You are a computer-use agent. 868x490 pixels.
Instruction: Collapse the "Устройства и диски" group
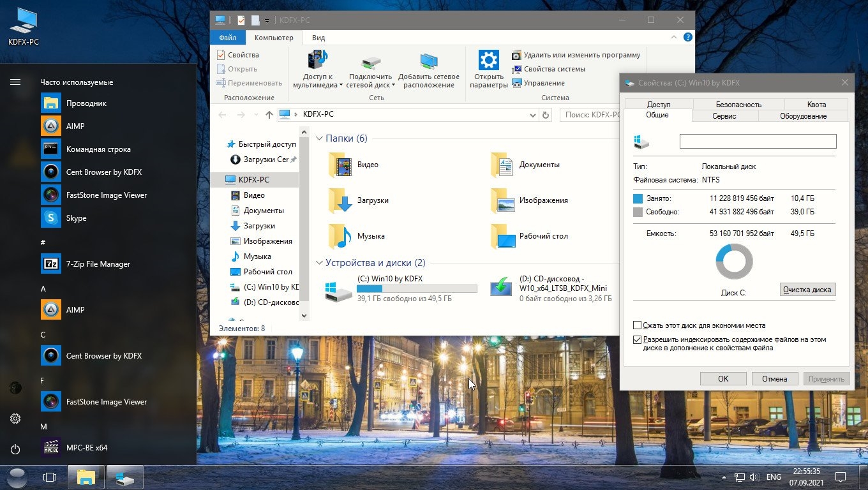click(x=320, y=263)
